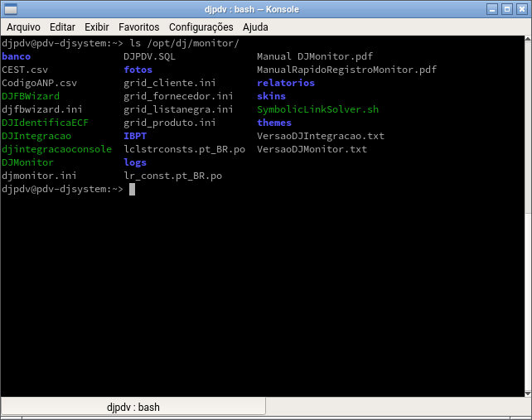Click the 'relatorios' directory name

286,83
